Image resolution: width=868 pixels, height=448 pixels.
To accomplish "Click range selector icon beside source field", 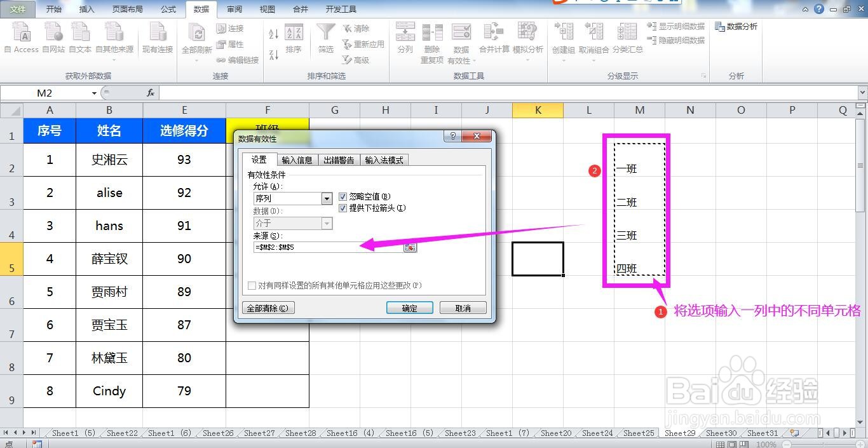I will 410,247.
